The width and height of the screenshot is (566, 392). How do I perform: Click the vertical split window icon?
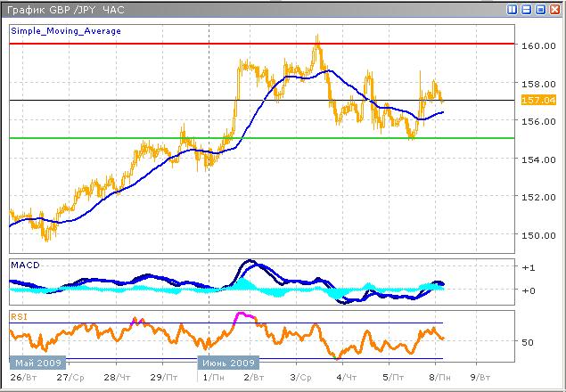513,9
